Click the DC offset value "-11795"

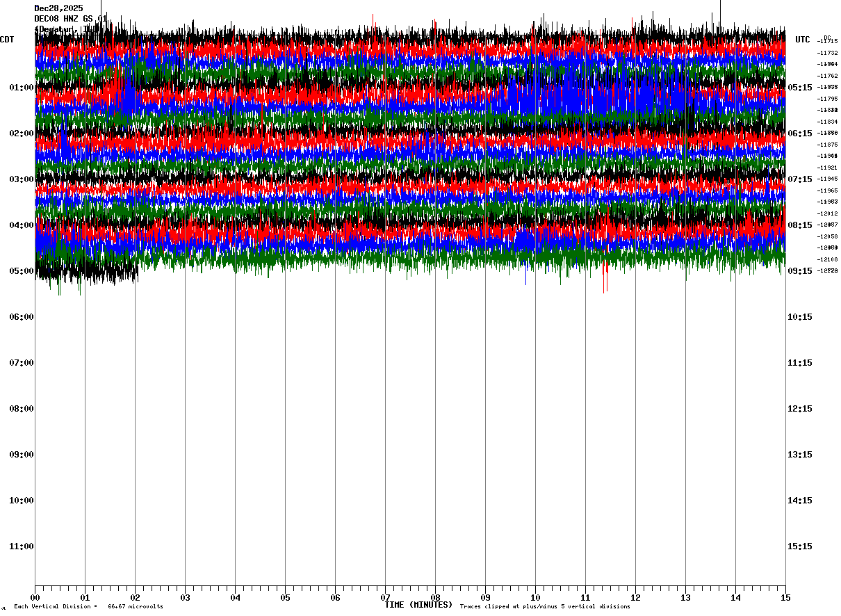[827, 99]
